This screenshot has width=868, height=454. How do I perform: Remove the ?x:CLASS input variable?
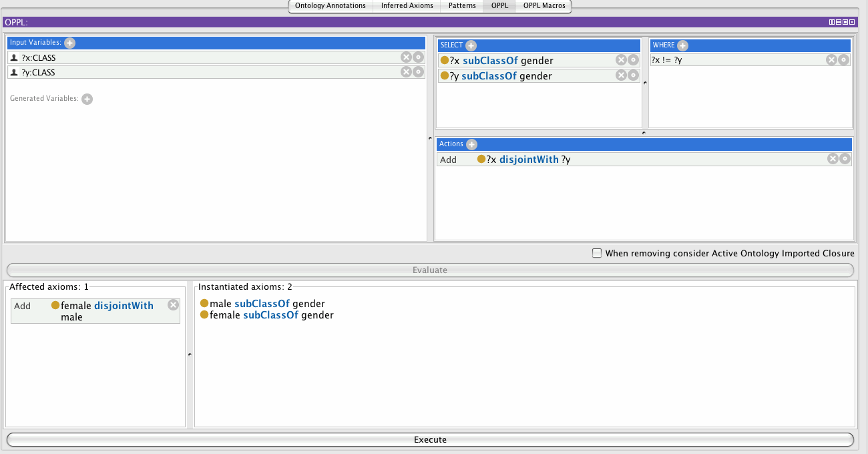[x=406, y=57]
